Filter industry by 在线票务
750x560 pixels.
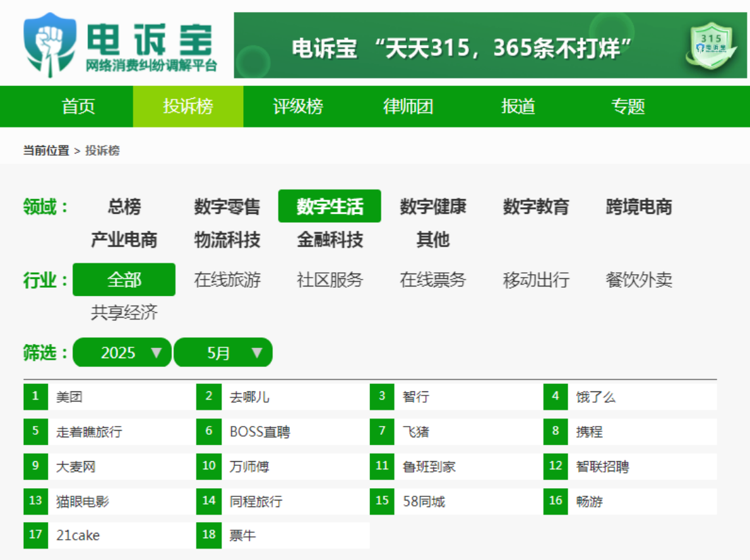point(433,280)
